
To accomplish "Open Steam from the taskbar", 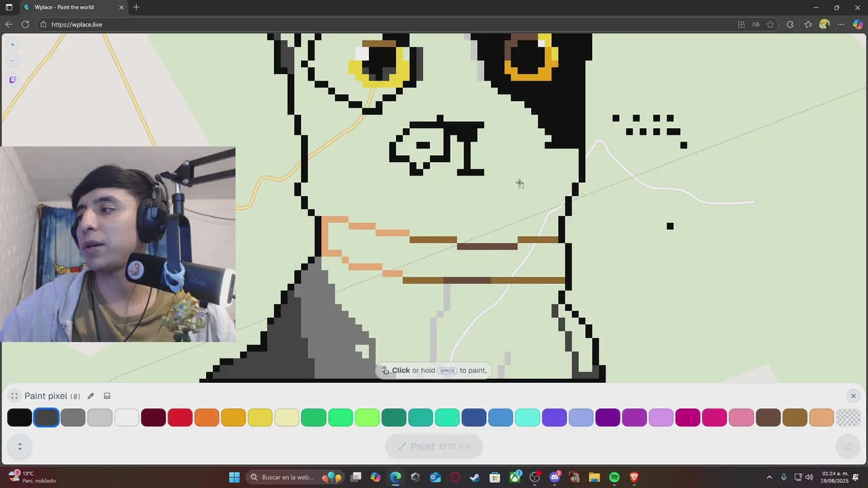I will (475, 477).
